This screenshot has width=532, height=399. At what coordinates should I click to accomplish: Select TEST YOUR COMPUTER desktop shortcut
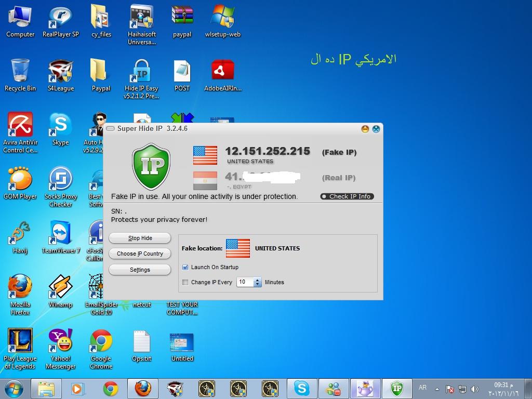click(x=182, y=308)
